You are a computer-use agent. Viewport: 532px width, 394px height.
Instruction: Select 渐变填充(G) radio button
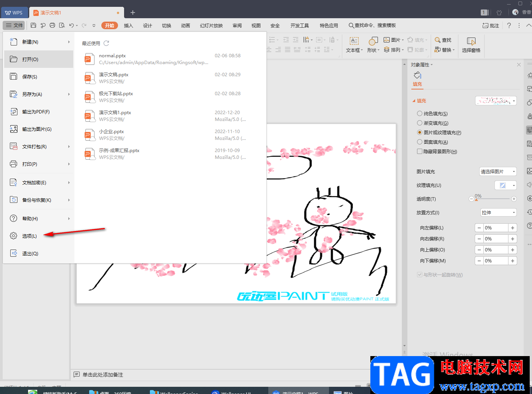tap(419, 123)
